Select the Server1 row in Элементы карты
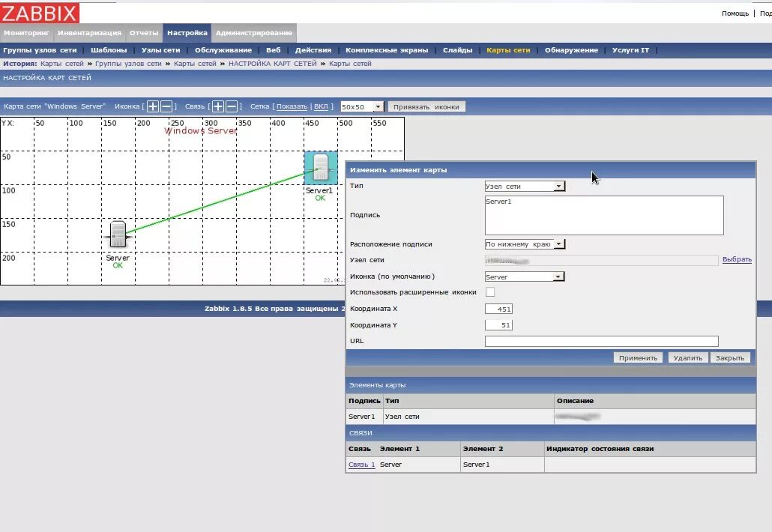The image size is (772, 532). coord(551,417)
